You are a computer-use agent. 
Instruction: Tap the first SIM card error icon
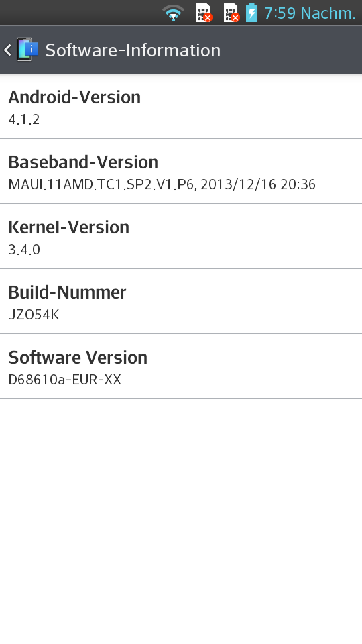(204, 13)
